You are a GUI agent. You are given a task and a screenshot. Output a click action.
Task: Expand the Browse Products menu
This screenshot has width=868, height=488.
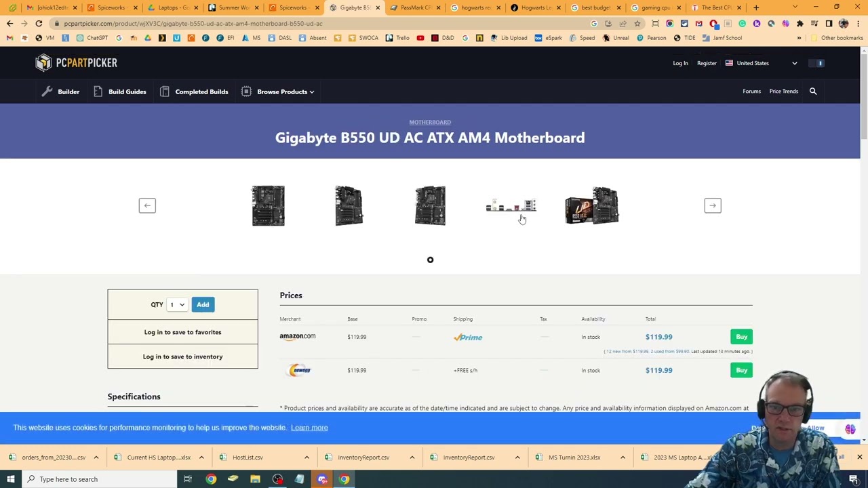(277, 91)
